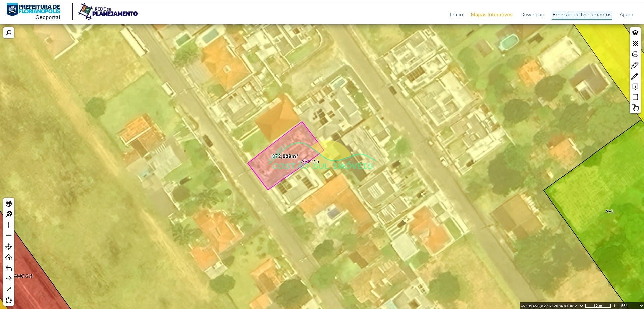Click the export arrow icon
Image resolution: width=644 pixels, height=309 pixels.
click(x=635, y=97)
